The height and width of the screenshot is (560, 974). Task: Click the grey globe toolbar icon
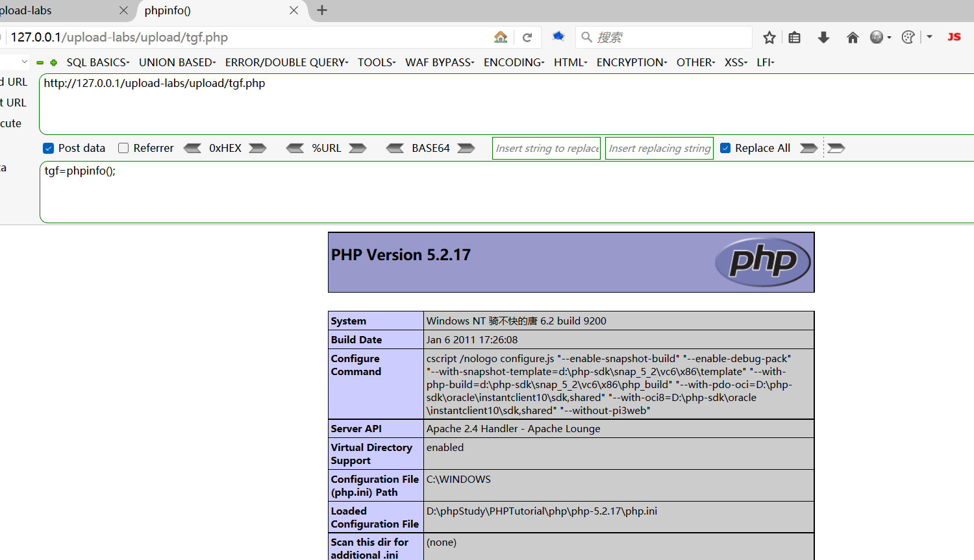coord(877,38)
